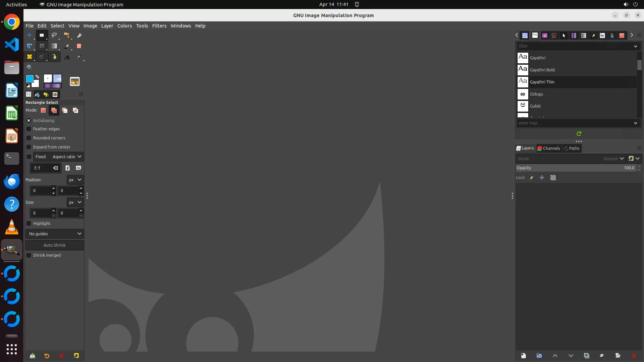
Task: Select the Color Picker eyedropper tool
Action: coord(79,57)
